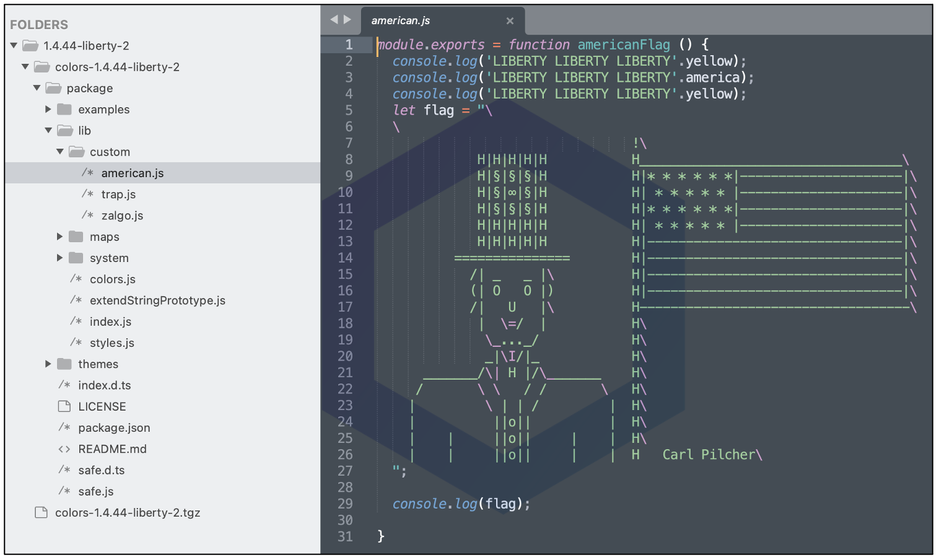939x560 pixels.
Task: Collapse the colors-1.4.44-liberty-2 folder
Action: (x=25, y=67)
